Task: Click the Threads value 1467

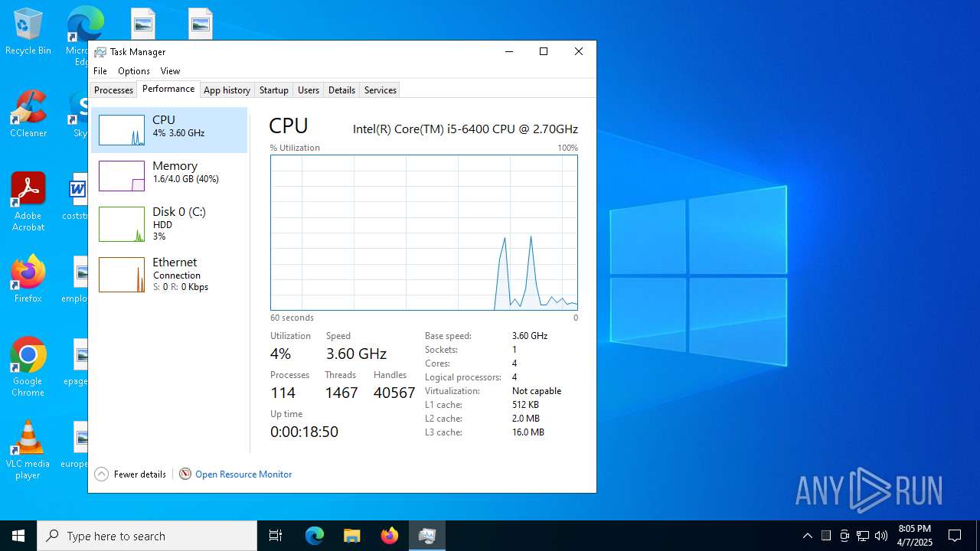Action: coord(341,393)
